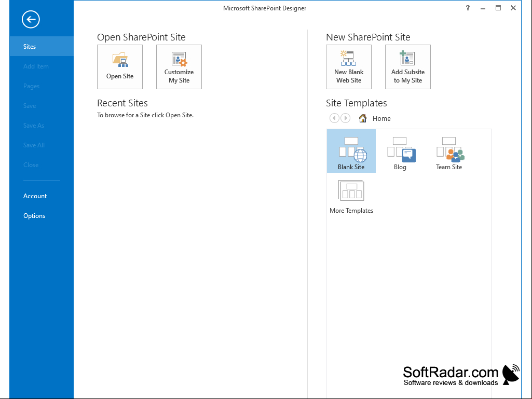
Task: Choose Customize My Site tile
Action: click(x=179, y=67)
